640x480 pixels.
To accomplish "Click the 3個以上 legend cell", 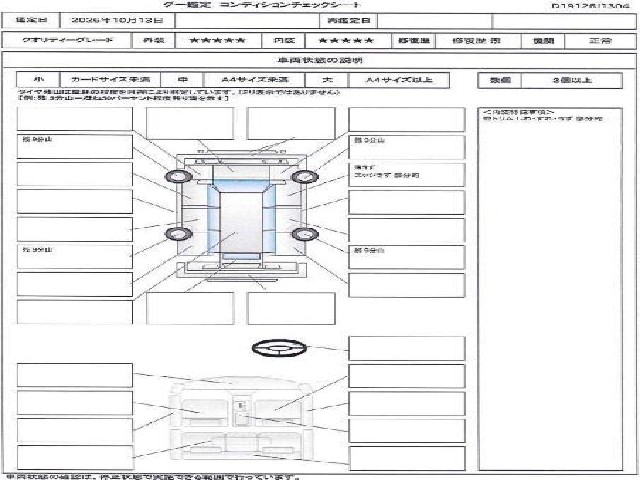I will [x=571, y=80].
